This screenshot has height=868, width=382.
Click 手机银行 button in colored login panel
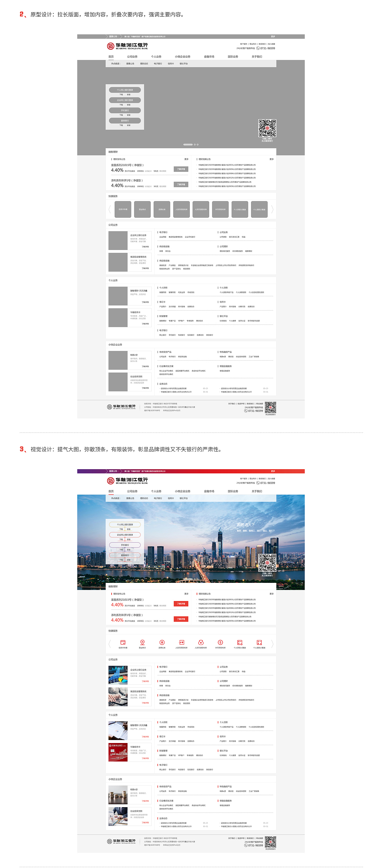tap(125, 545)
